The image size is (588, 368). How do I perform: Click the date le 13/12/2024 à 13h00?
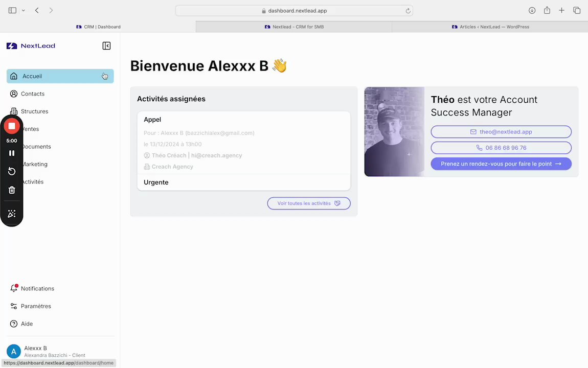click(x=172, y=144)
